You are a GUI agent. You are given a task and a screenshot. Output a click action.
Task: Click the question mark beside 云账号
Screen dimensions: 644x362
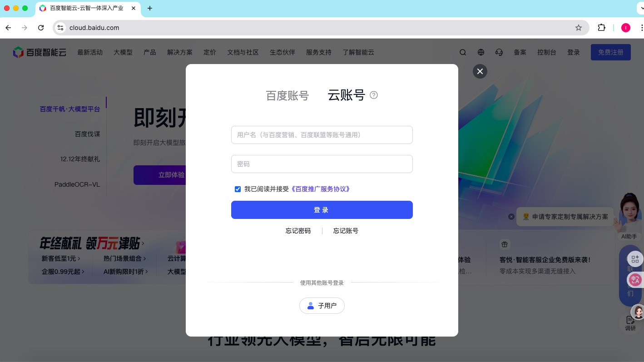coord(373,95)
